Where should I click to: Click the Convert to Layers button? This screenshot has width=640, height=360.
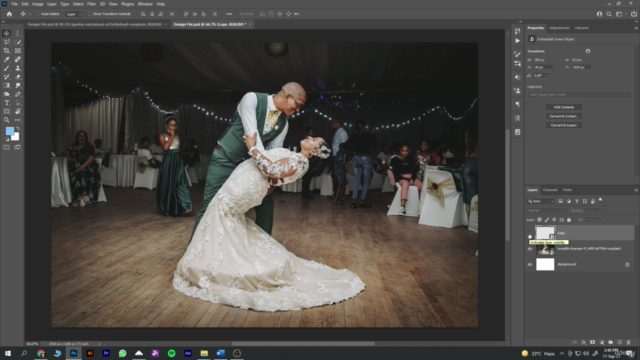click(564, 125)
